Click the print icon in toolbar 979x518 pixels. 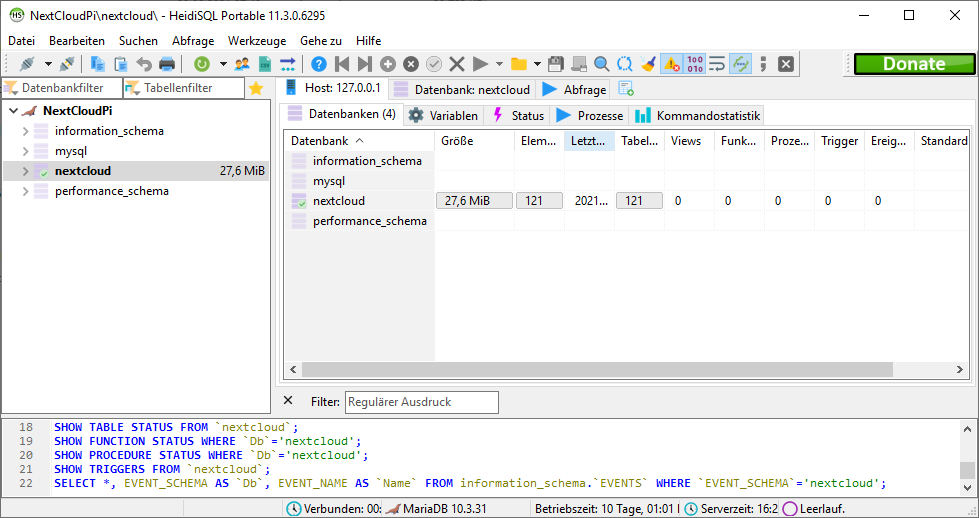167,64
